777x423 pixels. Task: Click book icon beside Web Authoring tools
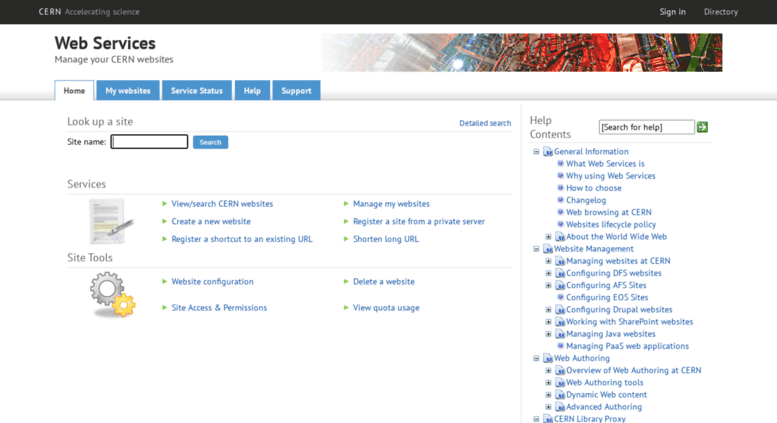(x=560, y=382)
